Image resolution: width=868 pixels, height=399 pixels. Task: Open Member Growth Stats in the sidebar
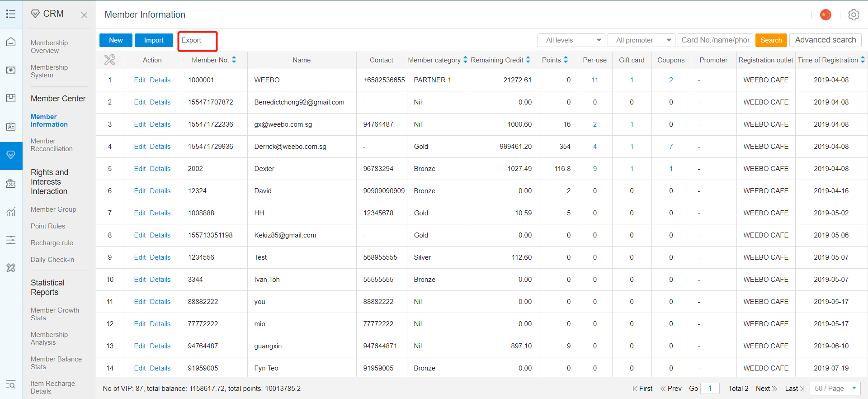click(x=55, y=314)
